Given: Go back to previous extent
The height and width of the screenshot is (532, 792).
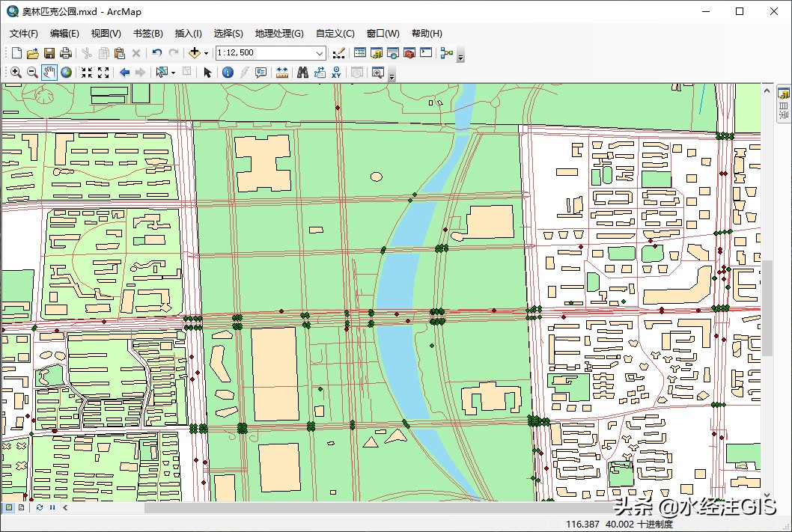Looking at the screenshot, I should [x=124, y=73].
